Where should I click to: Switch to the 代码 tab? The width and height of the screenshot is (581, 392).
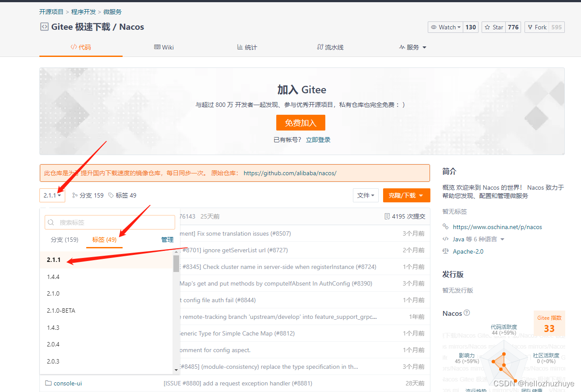(81, 47)
